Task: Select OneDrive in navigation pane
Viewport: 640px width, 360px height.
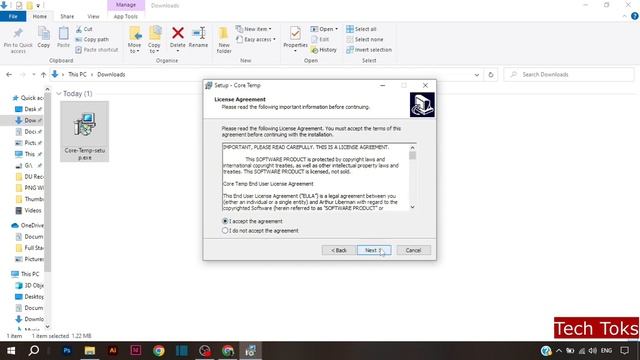Action: (27, 225)
